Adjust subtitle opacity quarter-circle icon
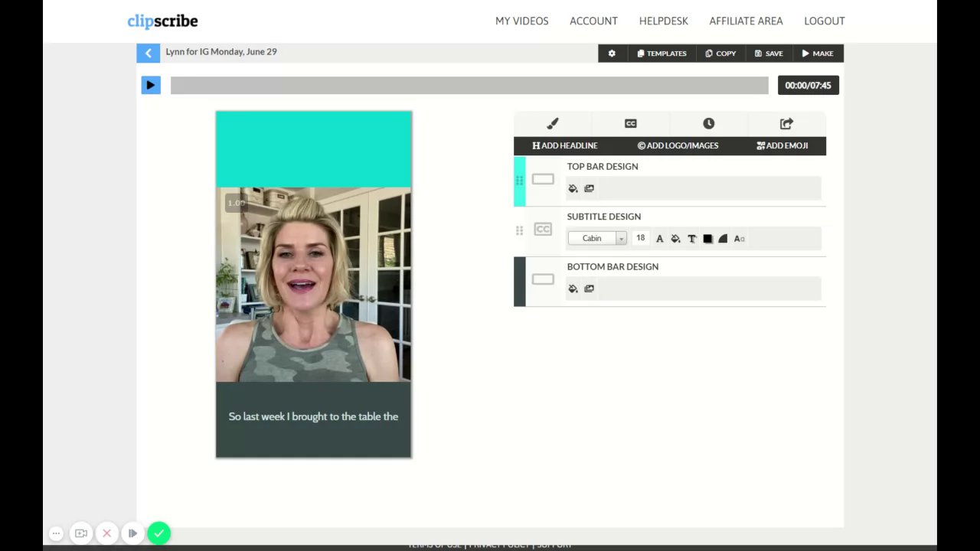This screenshot has width=980, height=551. pyautogui.click(x=723, y=239)
